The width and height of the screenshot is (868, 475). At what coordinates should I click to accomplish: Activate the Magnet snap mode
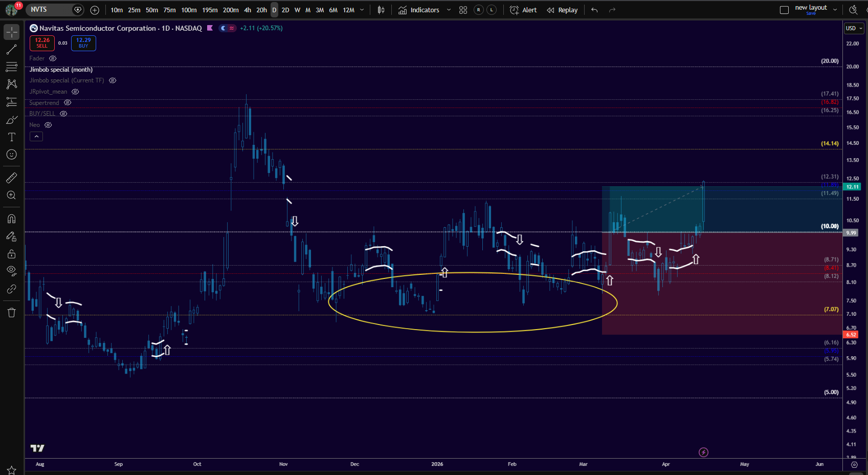pyautogui.click(x=11, y=219)
